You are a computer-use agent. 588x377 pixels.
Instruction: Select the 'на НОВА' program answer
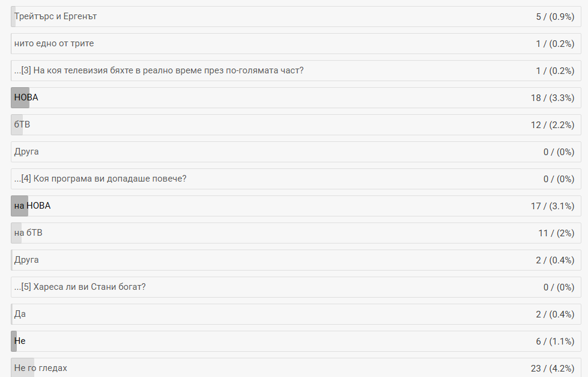(x=32, y=206)
